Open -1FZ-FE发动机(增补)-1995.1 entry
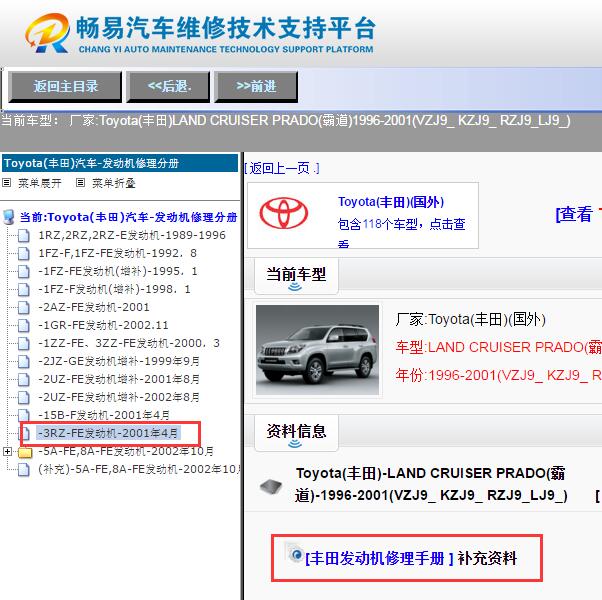This screenshot has width=602, height=600. (117, 271)
